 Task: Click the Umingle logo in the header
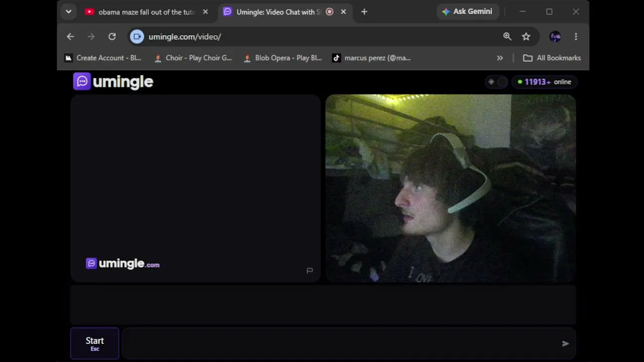pos(113,81)
